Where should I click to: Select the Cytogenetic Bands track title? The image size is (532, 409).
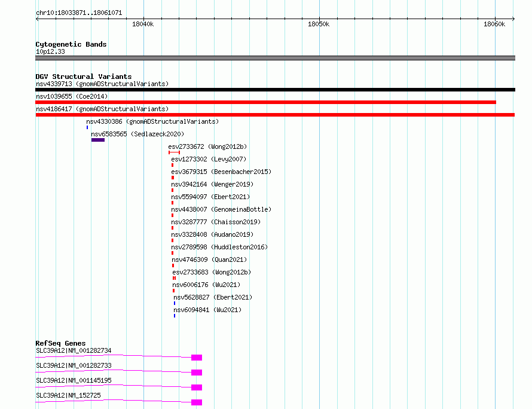click(71, 44)
